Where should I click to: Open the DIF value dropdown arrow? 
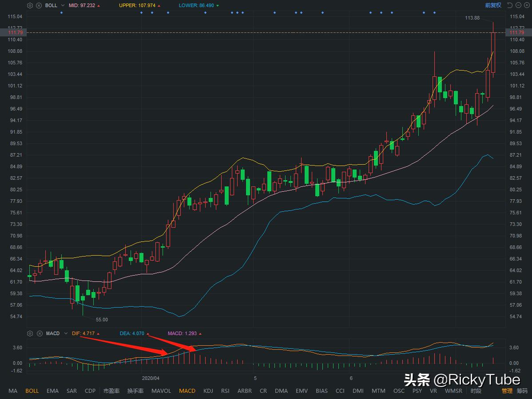[99, 333]
